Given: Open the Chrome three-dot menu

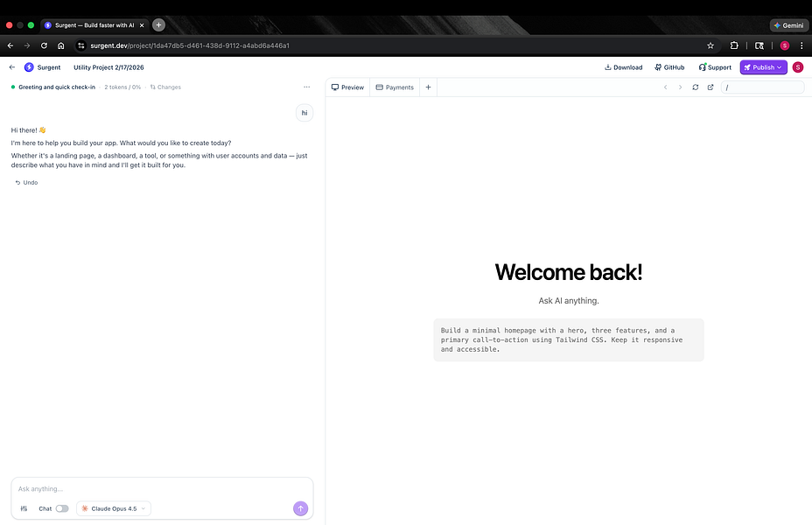Looking at the screenshot, I should point(801,45).
